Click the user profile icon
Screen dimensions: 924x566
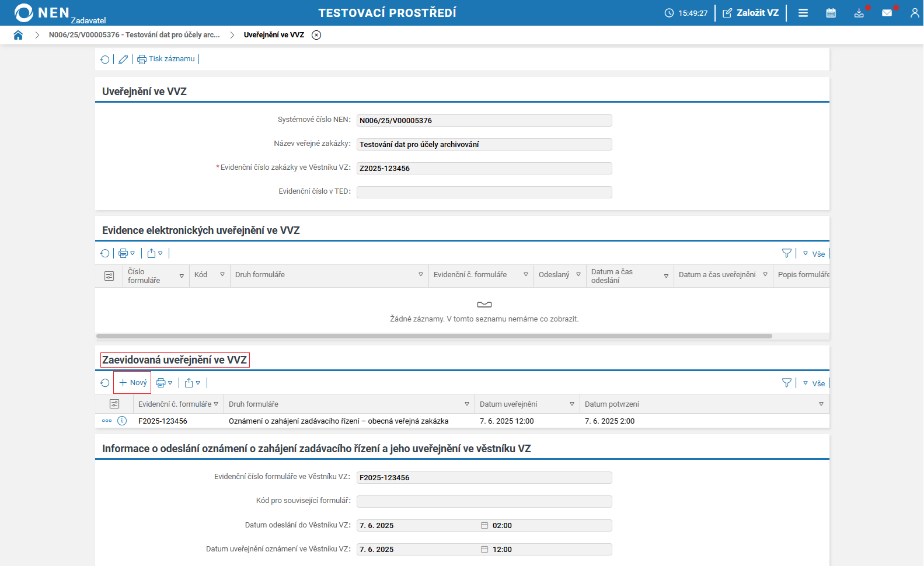pos(914,13)
